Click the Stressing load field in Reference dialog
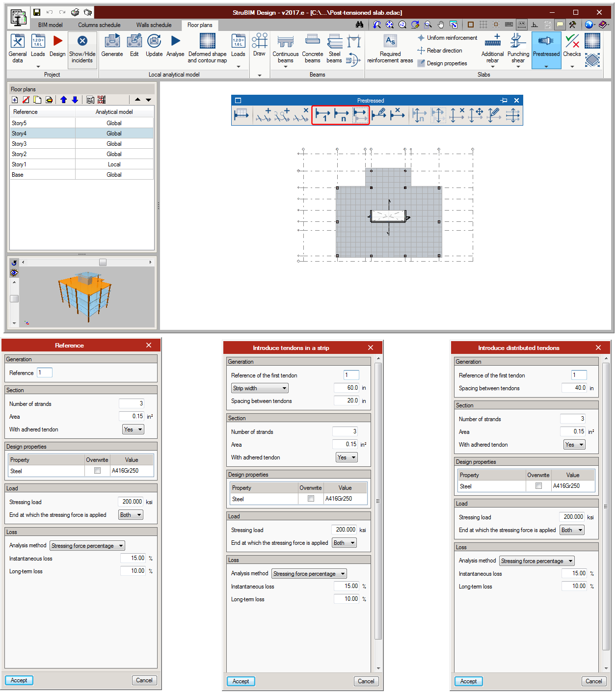This screenshot has height=696, width=616. (131, 502)
